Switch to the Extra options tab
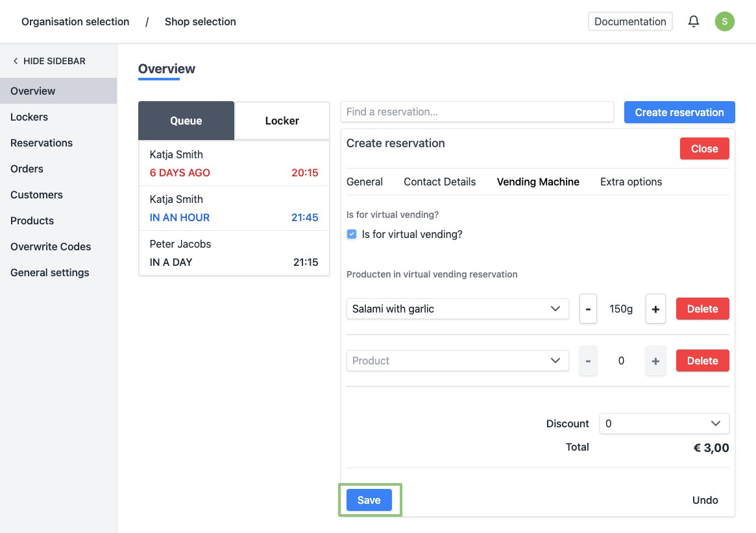 (x=631, y=182)
